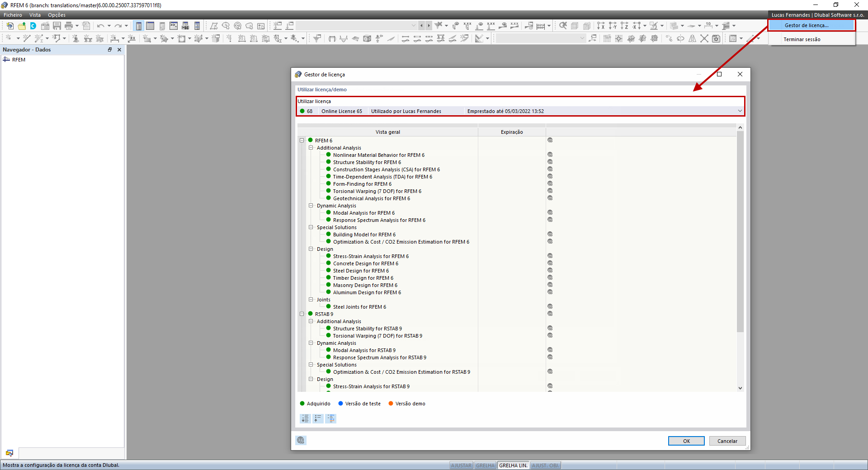Image resolution: width=868 pixels, height=470 pixels.
Task: Create a new model with the toolbar icon
Action: pos(10,26)
